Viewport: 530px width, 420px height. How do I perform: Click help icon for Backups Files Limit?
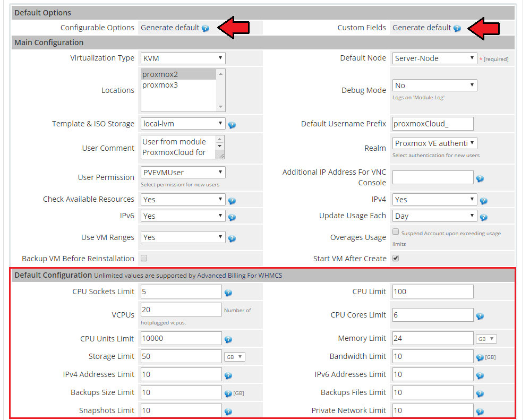point(480,393)
